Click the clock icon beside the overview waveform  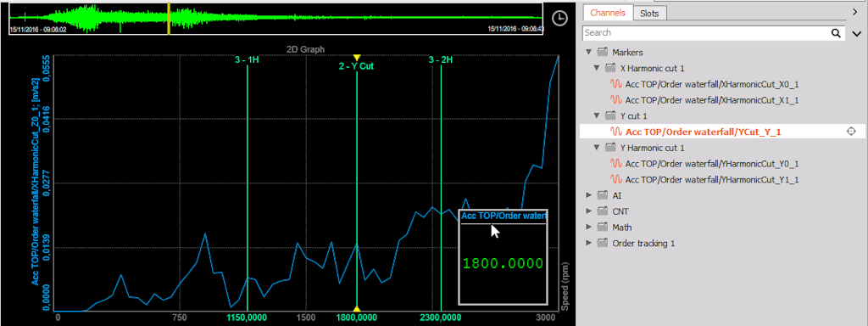[x=561, y=18]
